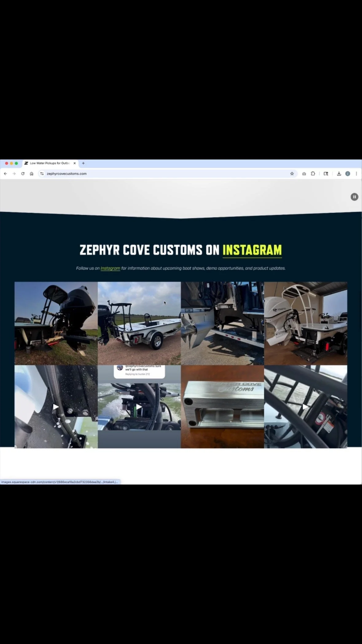This screenshot has width=362, height=644.
Task: Open the black Suzuki outboard close-up photo
Action: point(56,324)
